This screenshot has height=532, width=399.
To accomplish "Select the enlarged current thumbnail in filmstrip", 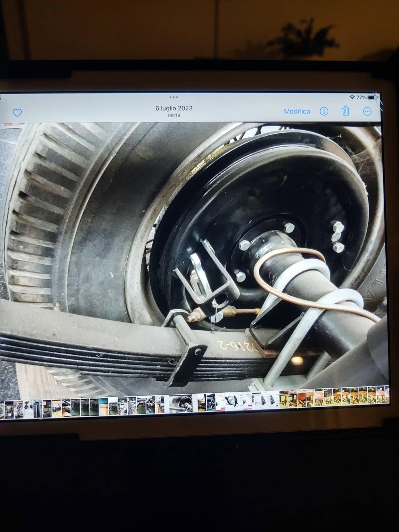I will tap(181, 403).
